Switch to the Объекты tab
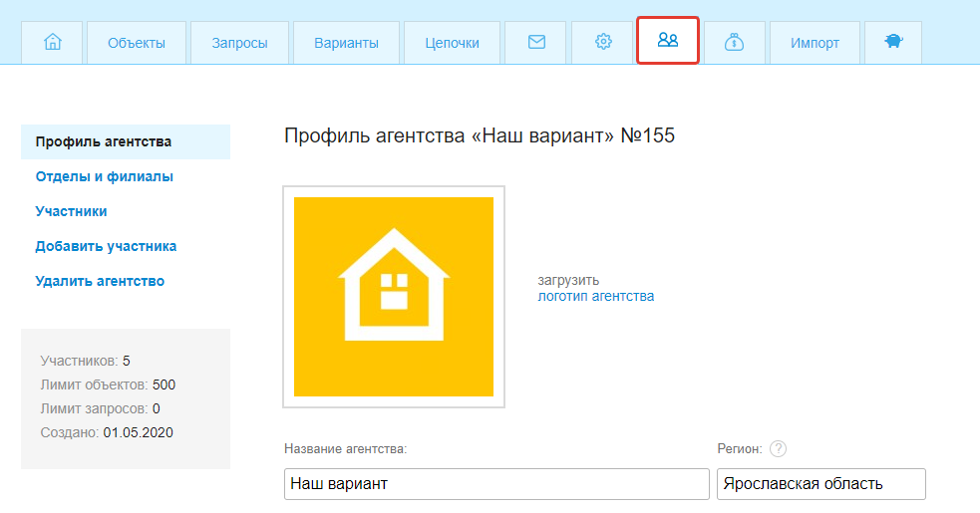 point(137,43)
